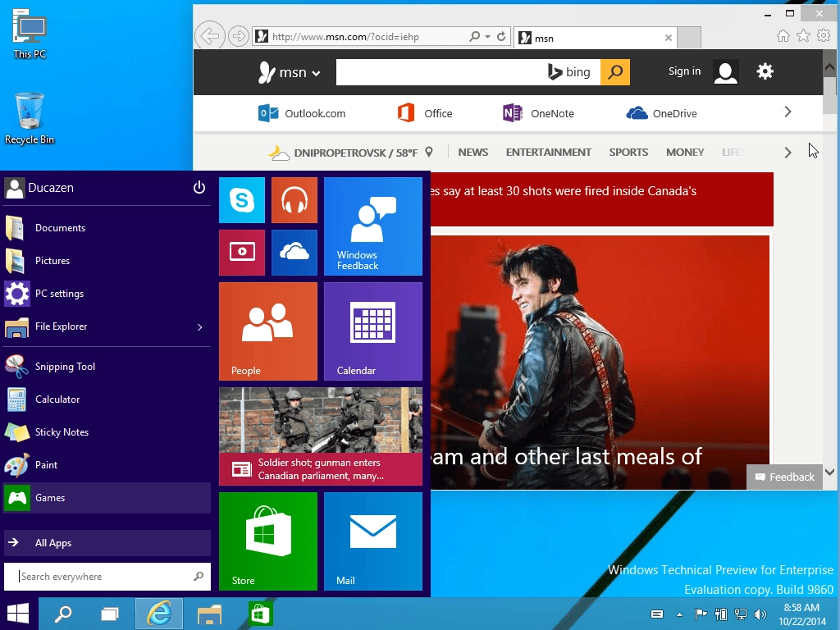The height and width of the screenshot is (630, 840).
Task: Refresh the msn page
Action: [501, 36]
